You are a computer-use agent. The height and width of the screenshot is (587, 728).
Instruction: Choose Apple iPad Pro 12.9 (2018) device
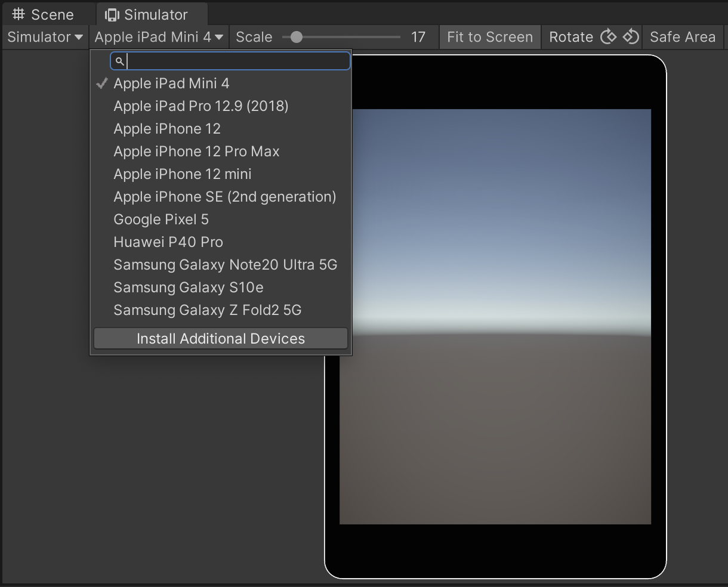point(221,106)
